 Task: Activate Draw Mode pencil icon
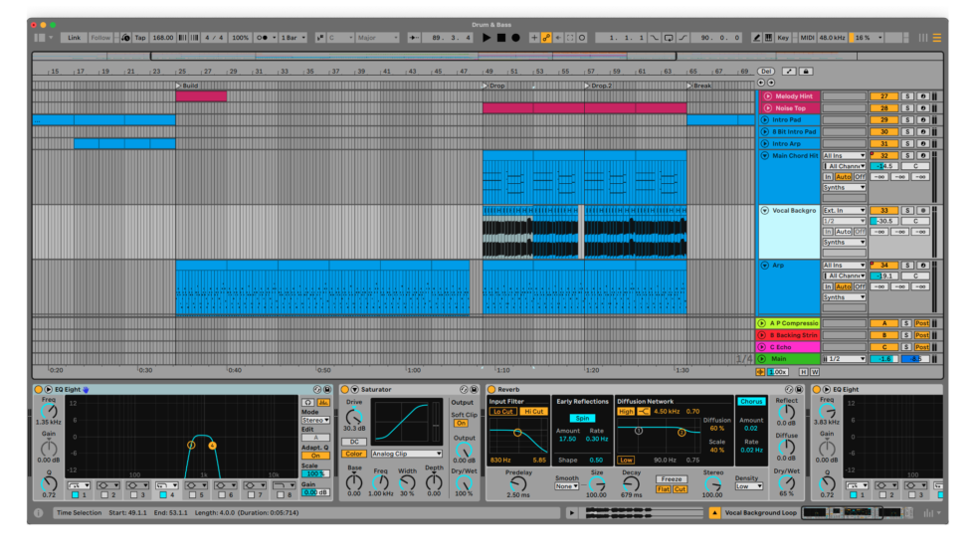click(756, 38)
